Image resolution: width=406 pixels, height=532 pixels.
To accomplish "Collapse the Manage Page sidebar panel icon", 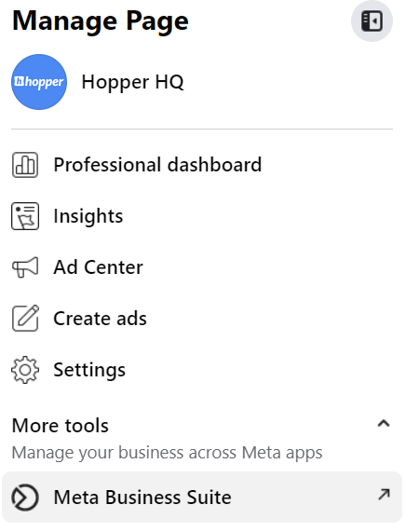I will [x=372, y=21].
